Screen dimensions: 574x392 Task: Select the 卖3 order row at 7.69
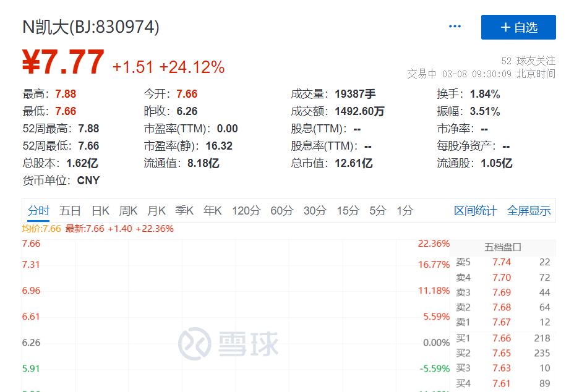coord(503,292)
